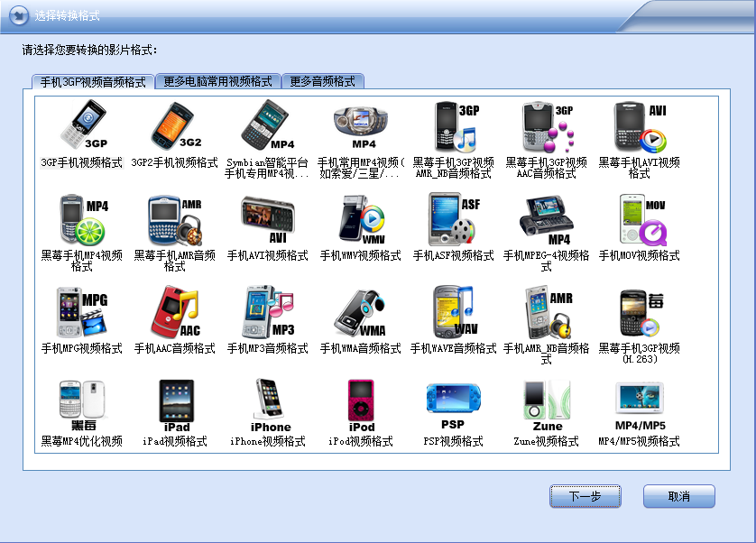Choose the iPad video format icon
The height and width of the screenshot is (543, 756).
(x=177, y=406)
